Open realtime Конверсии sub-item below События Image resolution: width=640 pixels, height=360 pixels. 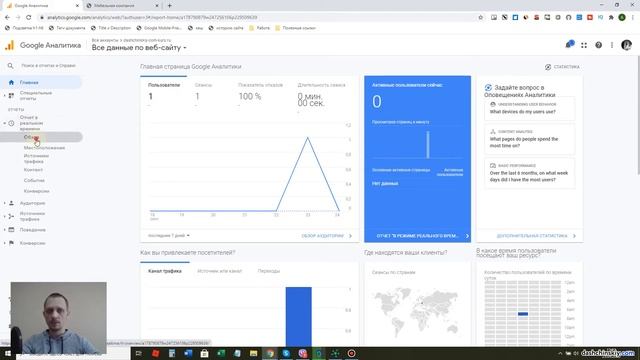(x=36, y=191)
